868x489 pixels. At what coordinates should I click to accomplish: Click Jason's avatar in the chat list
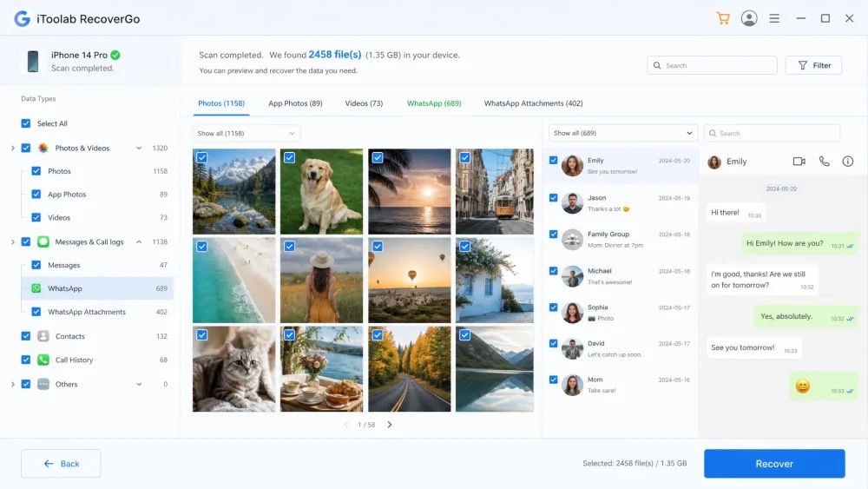[572, 203]
